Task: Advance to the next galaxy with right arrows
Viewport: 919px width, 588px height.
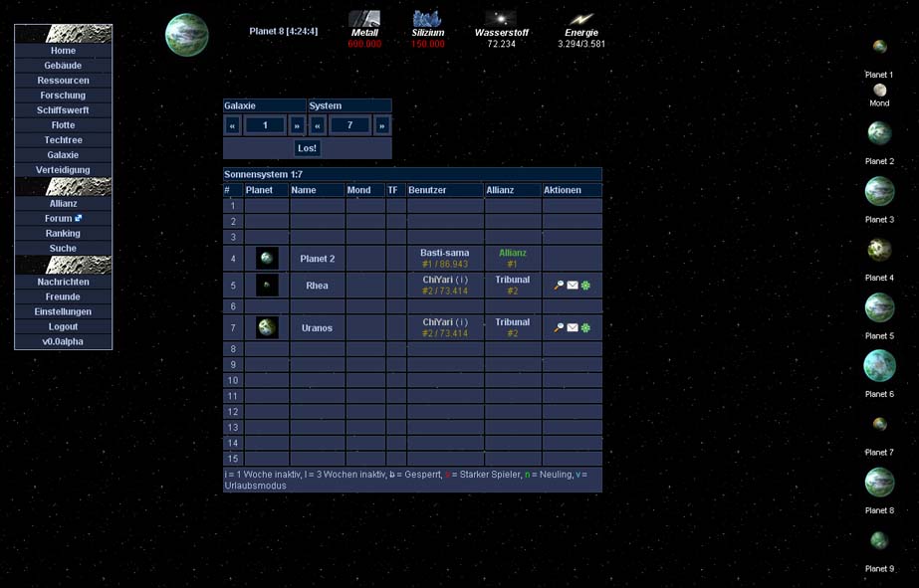Action: tap(297, 125)
